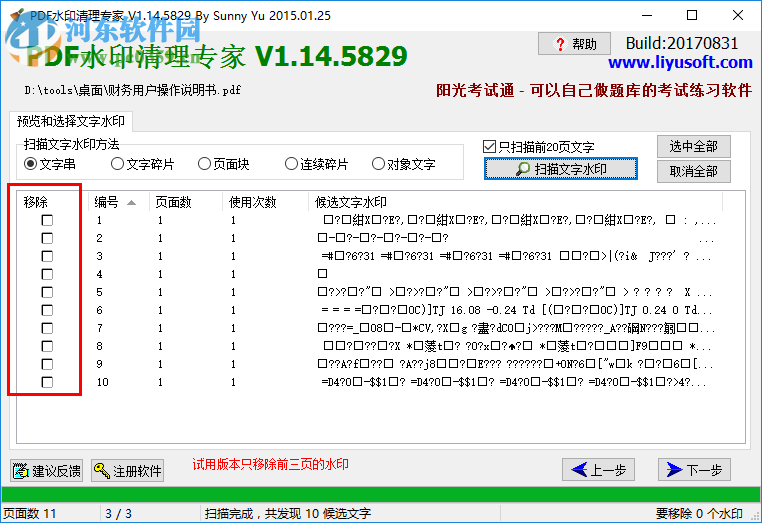Click the notepad icon on feedback button

click(20, 471)
